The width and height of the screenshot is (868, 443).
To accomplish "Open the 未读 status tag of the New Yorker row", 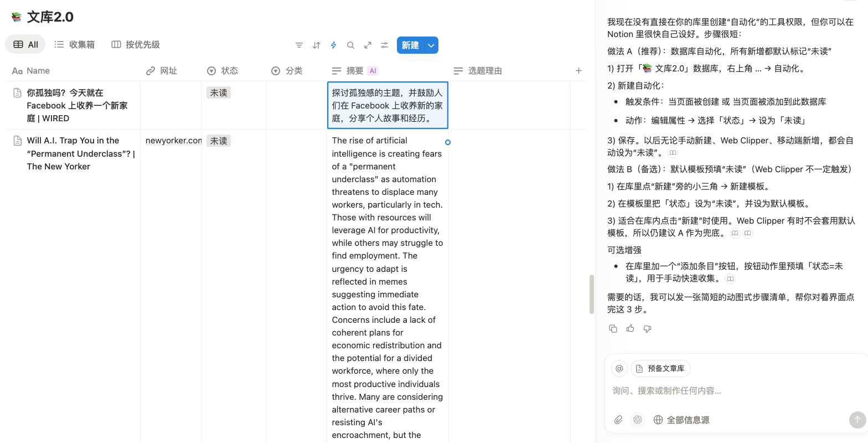I will tap(219, 141).
